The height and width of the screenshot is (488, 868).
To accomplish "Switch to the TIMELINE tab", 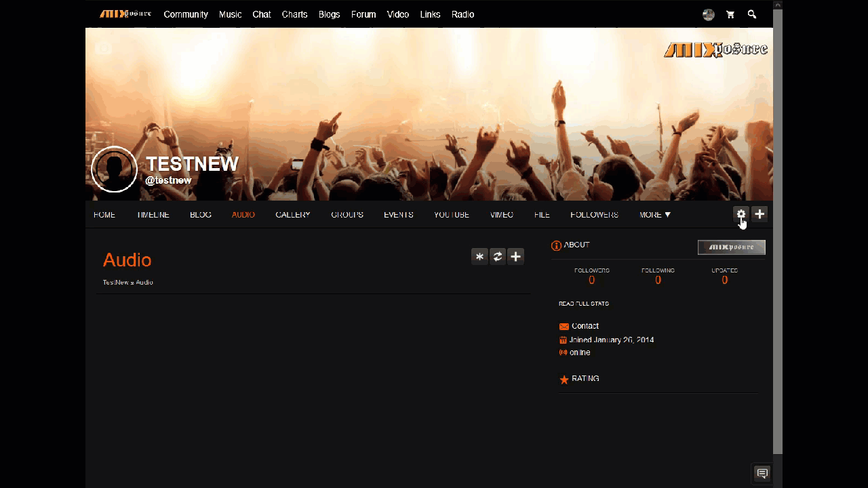I will 153,215.
